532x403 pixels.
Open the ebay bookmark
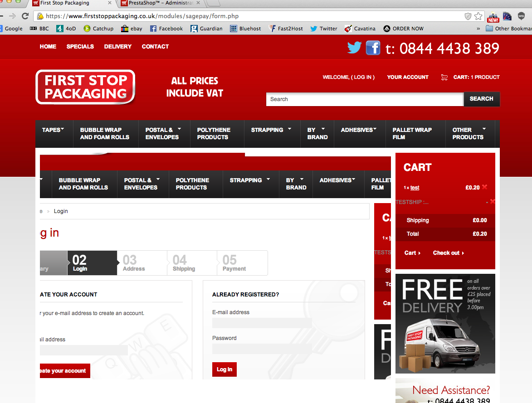(132, 29)
